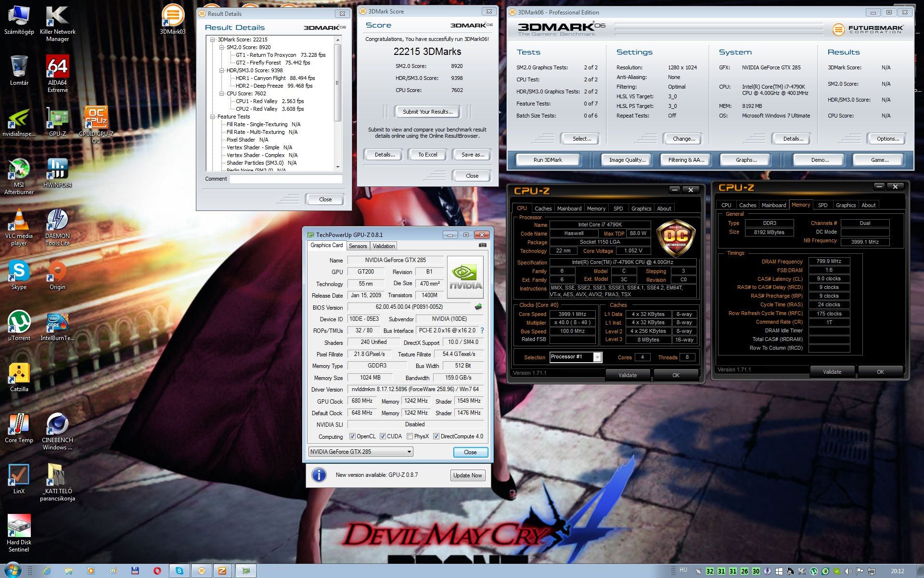Open Hard Disk Sentinel desktop icon
This screenshot has width=924, height=578.
click(x=19, y=534)
